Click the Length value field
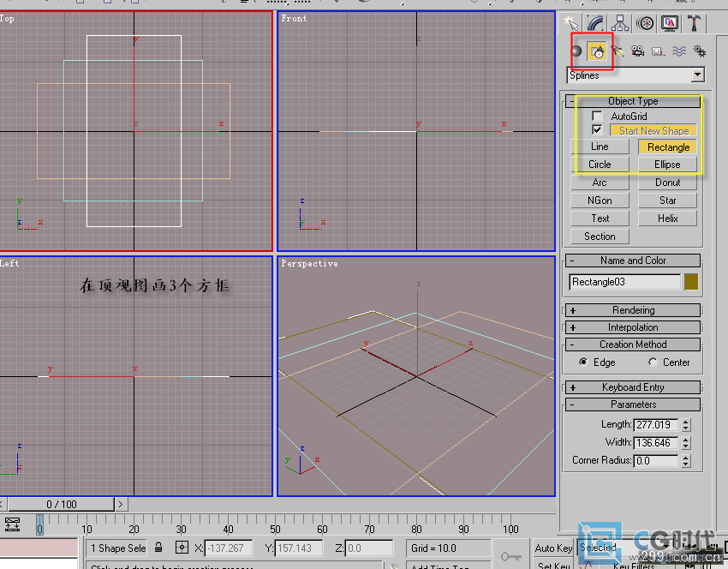This screenshot has height=569, width=728. point(656,424)
